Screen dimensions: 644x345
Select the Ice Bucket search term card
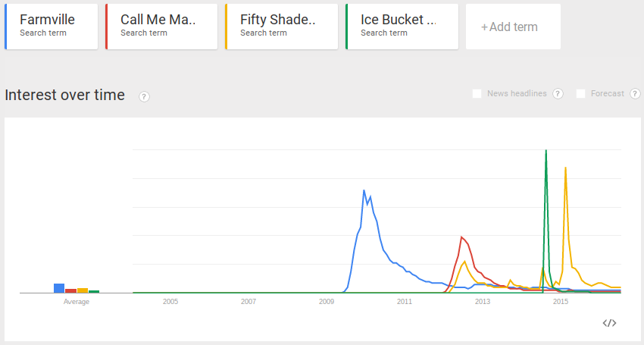coord(402,27)
